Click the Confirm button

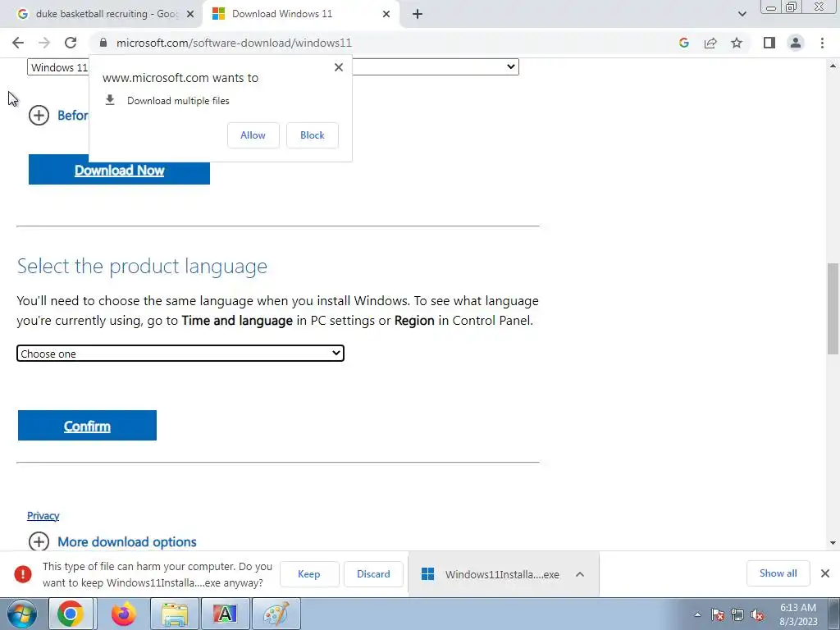(87, 426)
